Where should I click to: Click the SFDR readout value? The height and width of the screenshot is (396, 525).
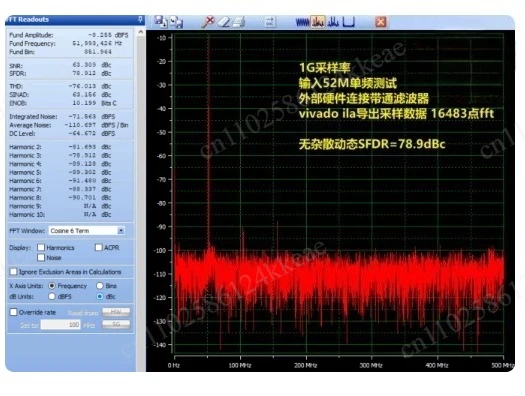[84, 73]
